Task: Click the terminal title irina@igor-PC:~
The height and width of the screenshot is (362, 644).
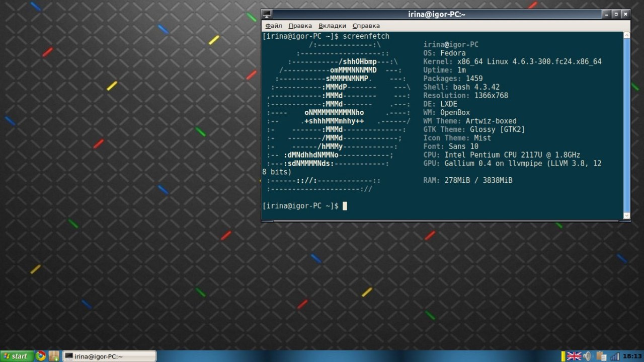Action: point(436,14)
